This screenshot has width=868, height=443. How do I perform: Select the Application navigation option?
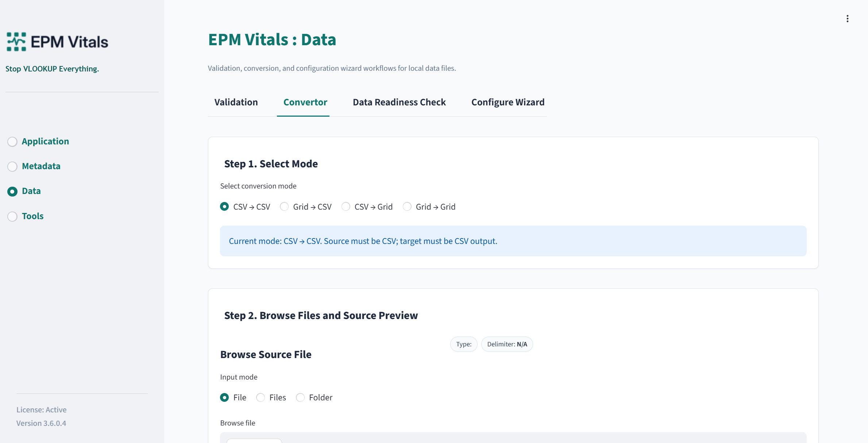point(38,141)
